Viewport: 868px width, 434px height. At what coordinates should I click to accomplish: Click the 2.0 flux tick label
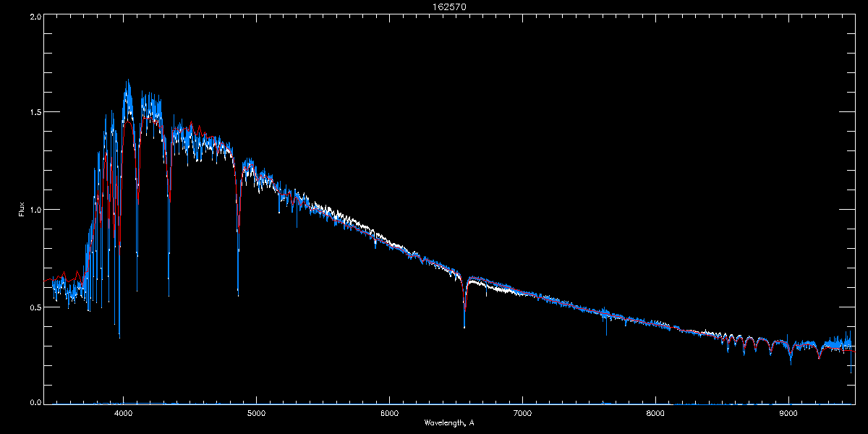(35, 16)
